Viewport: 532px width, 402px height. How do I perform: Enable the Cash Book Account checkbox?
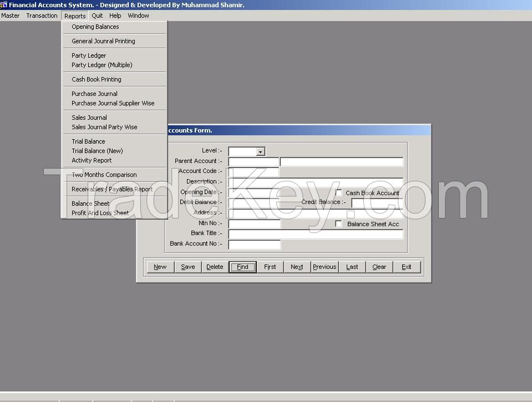pos(338,193)
